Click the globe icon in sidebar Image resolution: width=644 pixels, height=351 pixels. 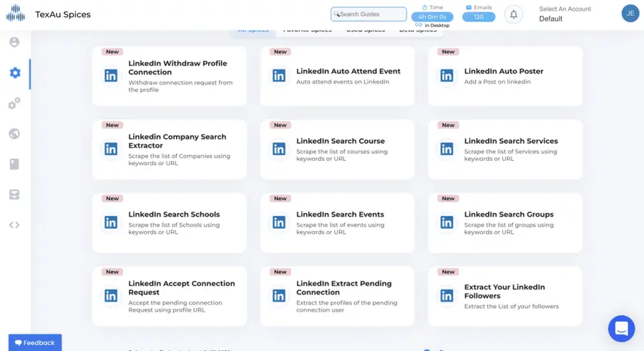[x=14, y=134]
